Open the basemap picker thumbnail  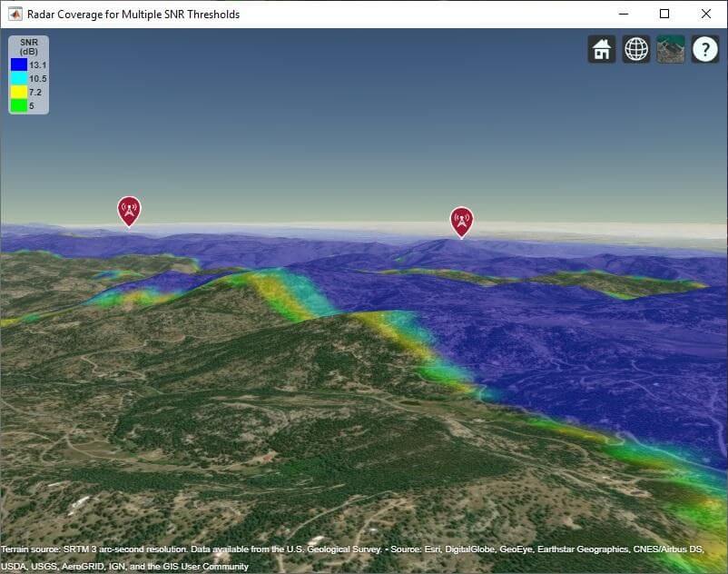670,49
